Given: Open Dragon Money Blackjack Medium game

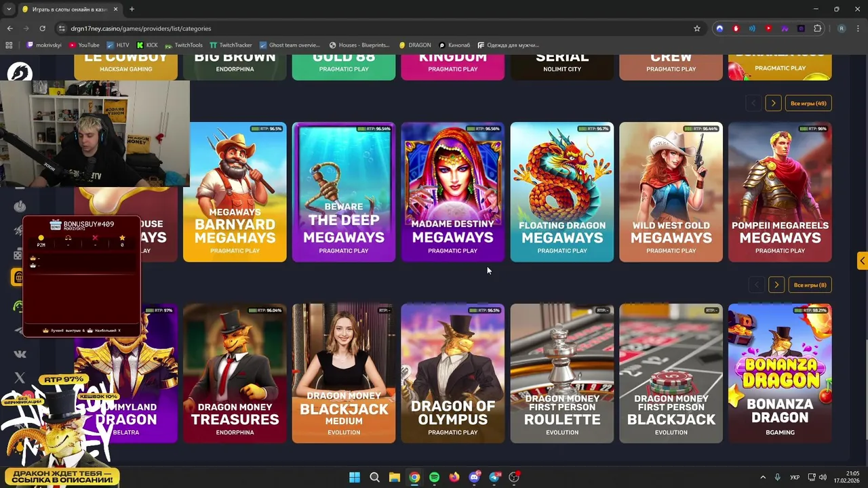Looking at the screenshot, I should tap(344, 373).
